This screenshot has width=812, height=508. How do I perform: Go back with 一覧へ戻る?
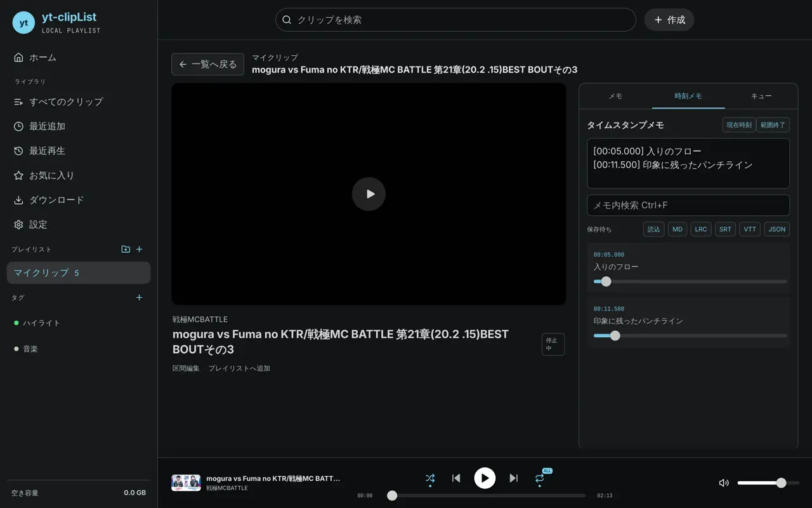pyautogui.click(x=207, y=64)
